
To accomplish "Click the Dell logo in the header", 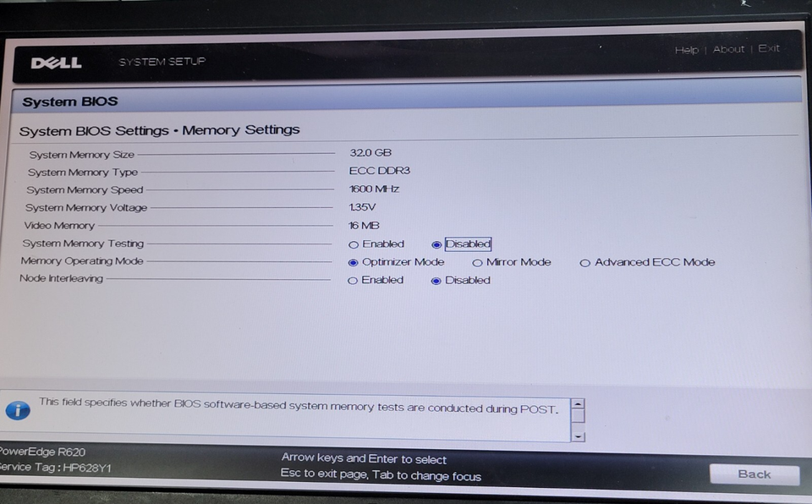I will click(x=56, y=62).
